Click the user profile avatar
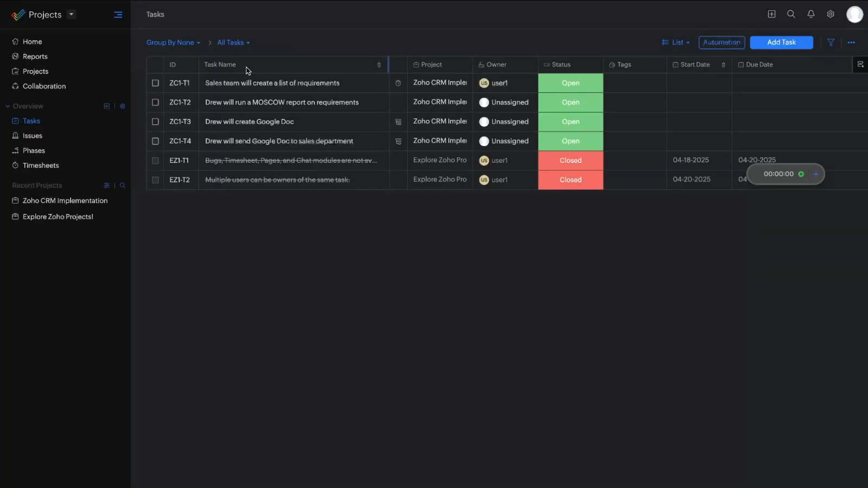This screenshot has width=868, height=488. click(854, 15)
